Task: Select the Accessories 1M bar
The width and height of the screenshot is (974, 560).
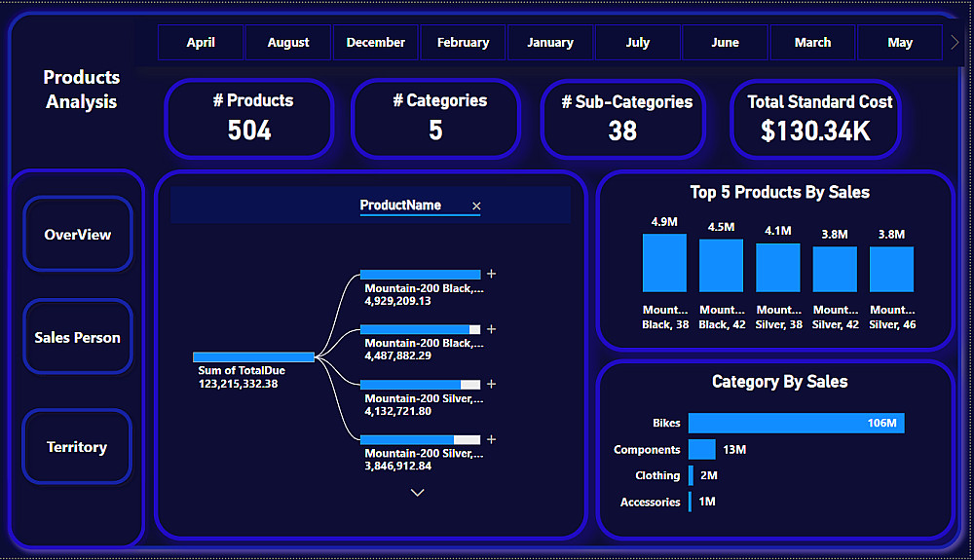Action: click(691, 502)
